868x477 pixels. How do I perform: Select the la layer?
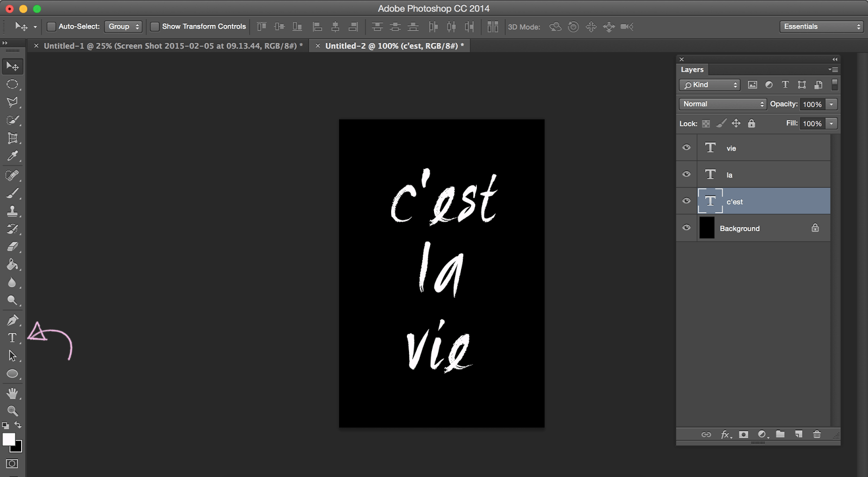coord(764,174)
